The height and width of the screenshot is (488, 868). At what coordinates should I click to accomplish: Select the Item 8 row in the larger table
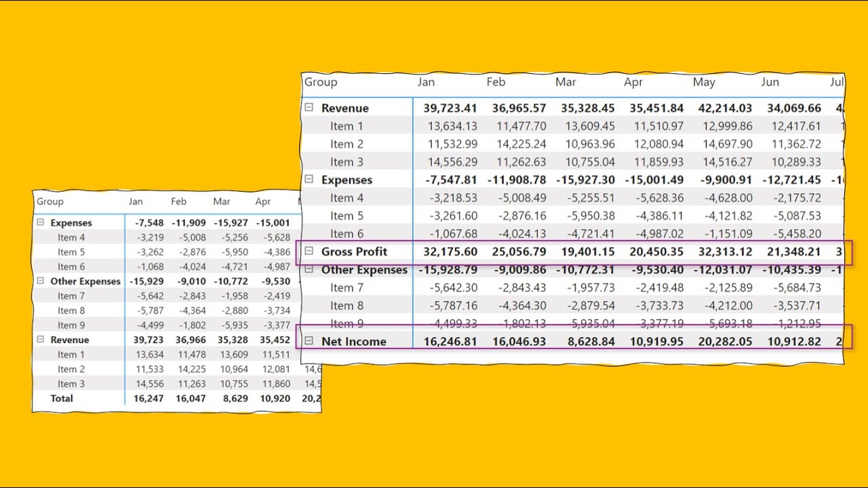click(572, 306)
